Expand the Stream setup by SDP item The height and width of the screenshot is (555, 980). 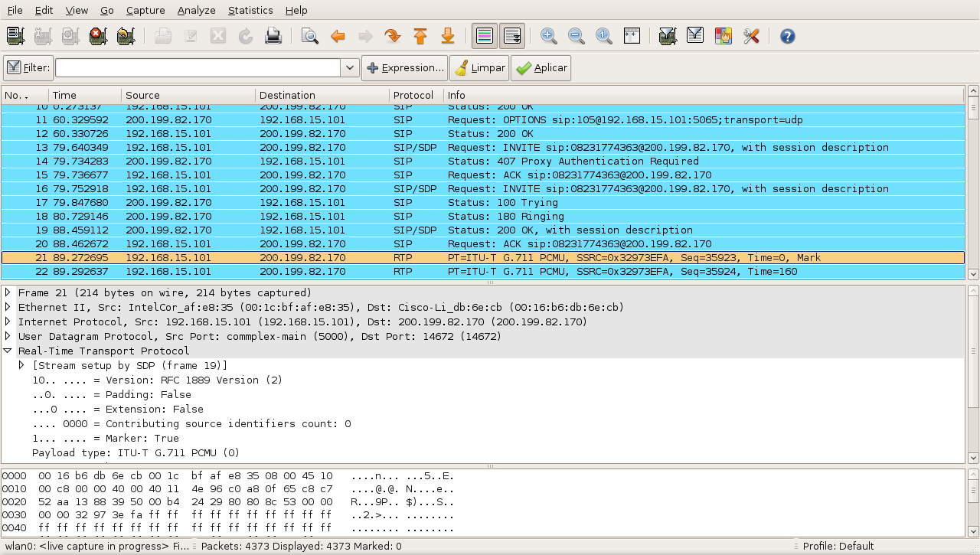pos(22,365)
